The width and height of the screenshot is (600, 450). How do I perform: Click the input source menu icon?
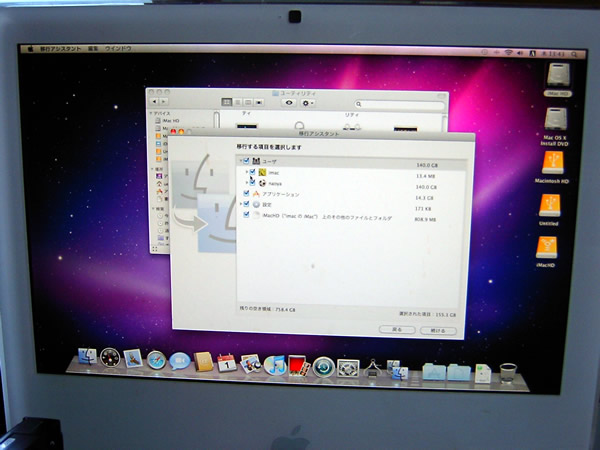(x=532, y=54)
